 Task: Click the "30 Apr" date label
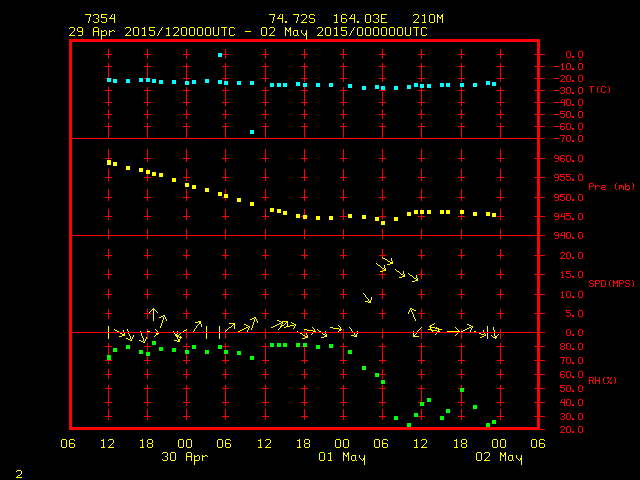(184, 457)
